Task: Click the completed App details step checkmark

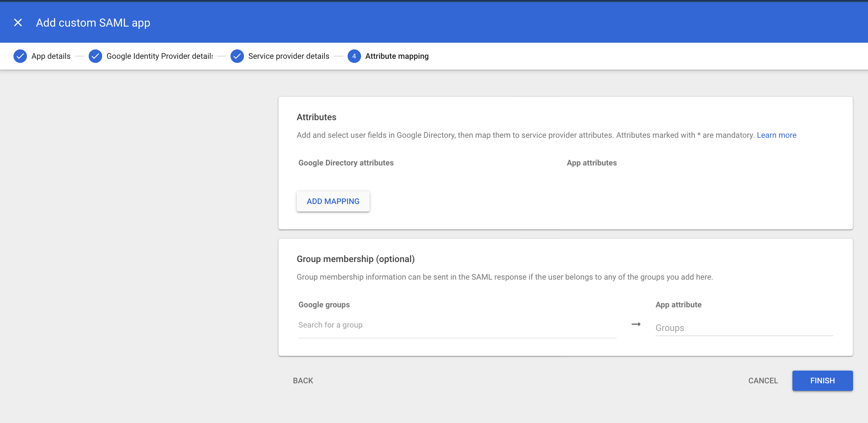Action: tap(20, 56)
